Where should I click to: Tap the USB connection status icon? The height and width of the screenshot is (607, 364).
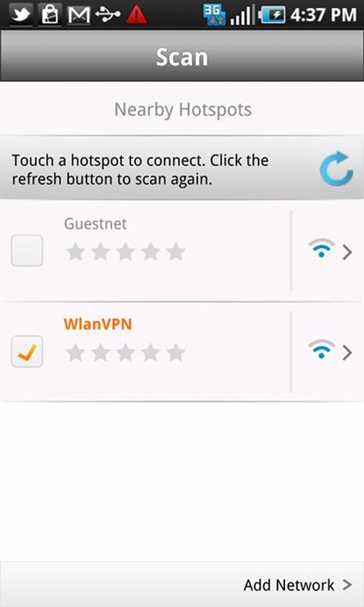point(108,15)
